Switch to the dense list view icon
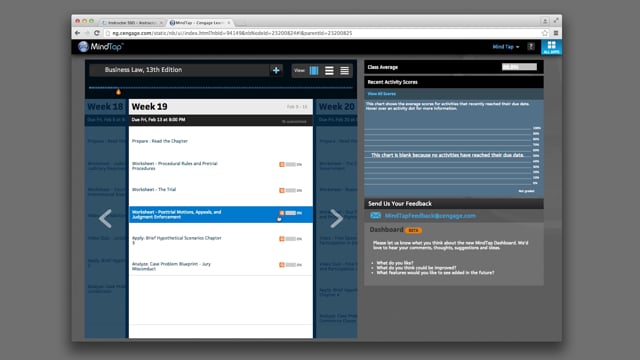Screen dimensions: 640x360 [x=344, y=70]
